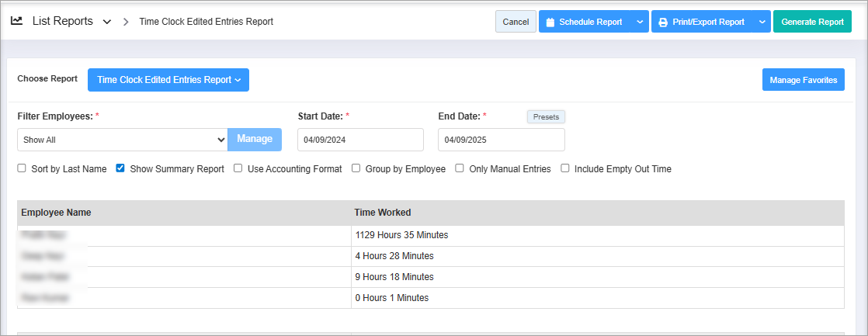The height and width of the screenshot is (336, 868).
Task: Click the Generate Report button
Action: pos(812,22)
